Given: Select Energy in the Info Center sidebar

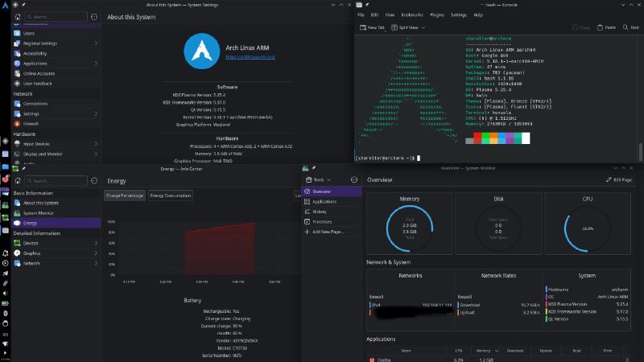Looking at the screenshot, I should tap(56, 223).
